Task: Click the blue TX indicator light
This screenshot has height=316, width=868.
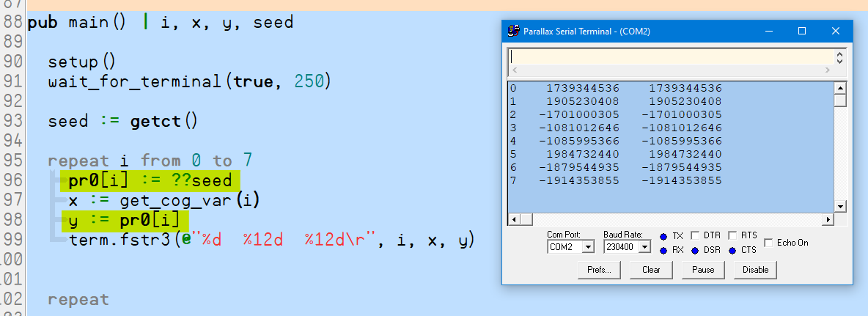Action: point(663,236)
